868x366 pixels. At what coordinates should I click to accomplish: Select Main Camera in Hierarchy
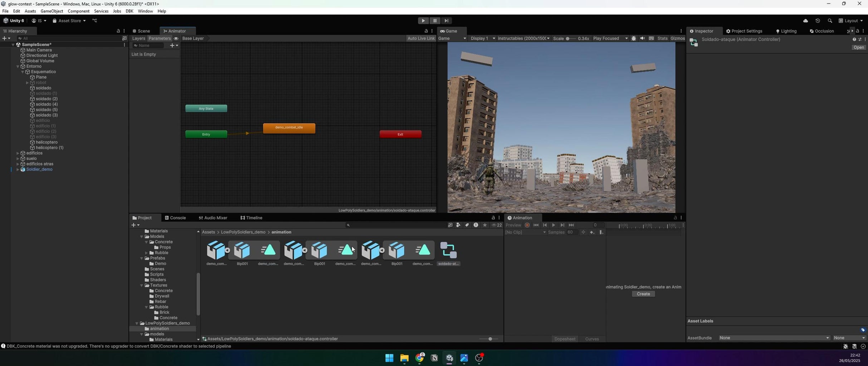pyautogui.click(x=39, y=50)
